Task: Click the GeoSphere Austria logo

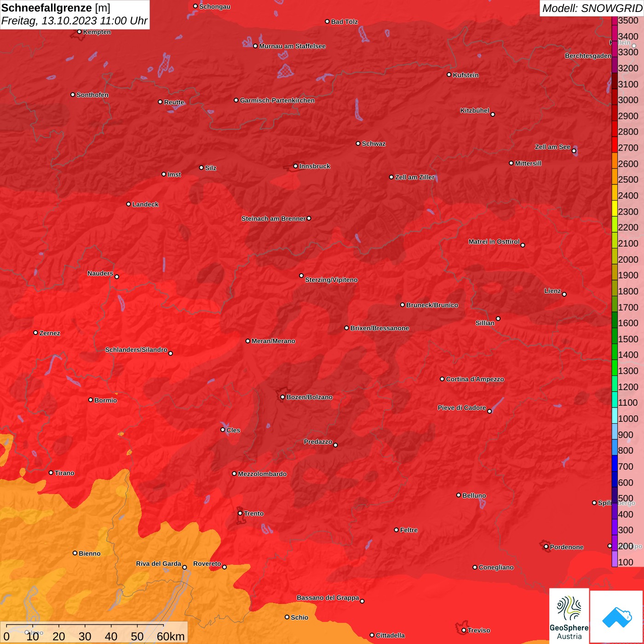Action: pos(569,615)
